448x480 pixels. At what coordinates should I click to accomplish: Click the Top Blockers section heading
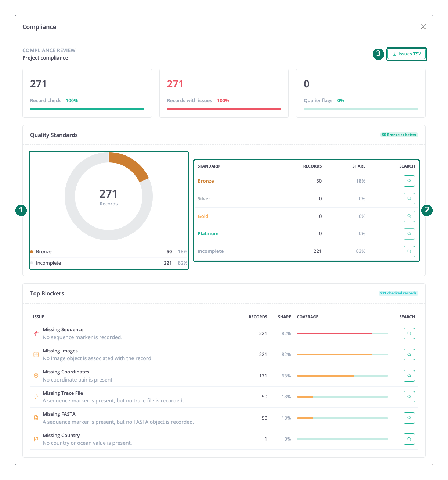[x=47, y=294]
